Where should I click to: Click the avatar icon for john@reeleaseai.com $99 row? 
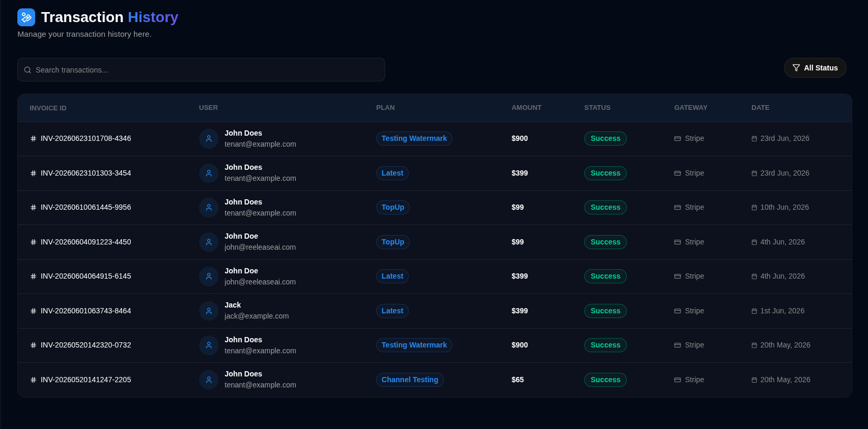click(x=209, y=242)
